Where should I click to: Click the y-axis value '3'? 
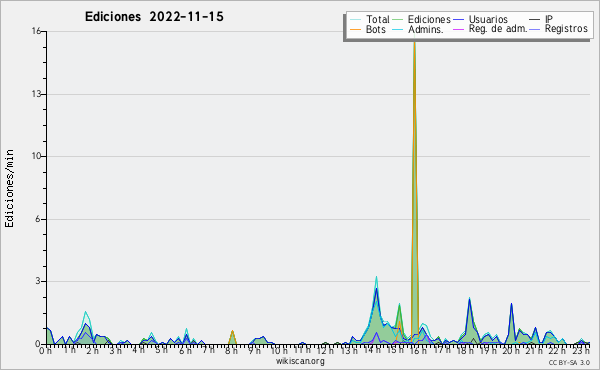38,281
